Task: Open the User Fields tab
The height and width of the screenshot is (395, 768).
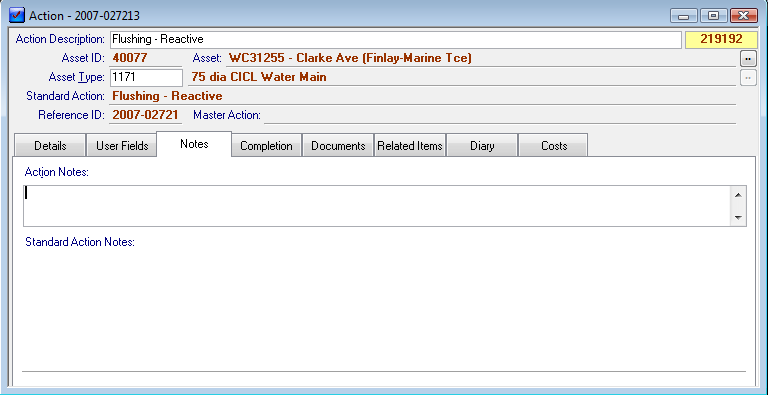Action: 122,146
